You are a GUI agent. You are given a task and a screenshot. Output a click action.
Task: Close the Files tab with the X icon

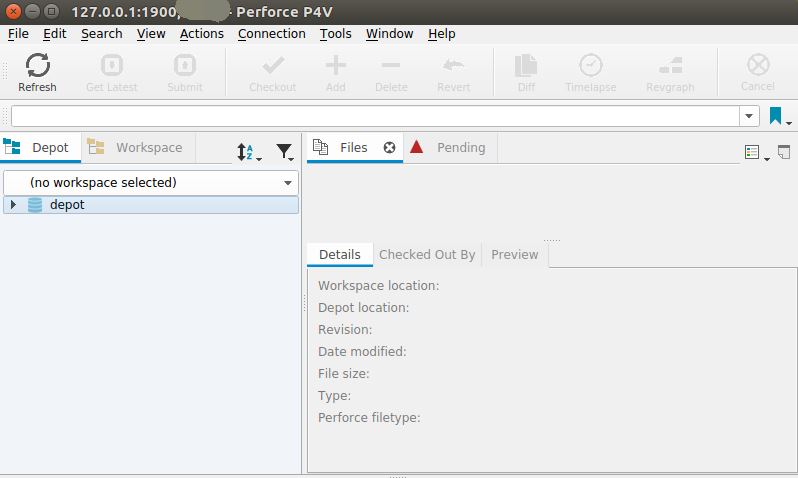click(x=389, y=148)
